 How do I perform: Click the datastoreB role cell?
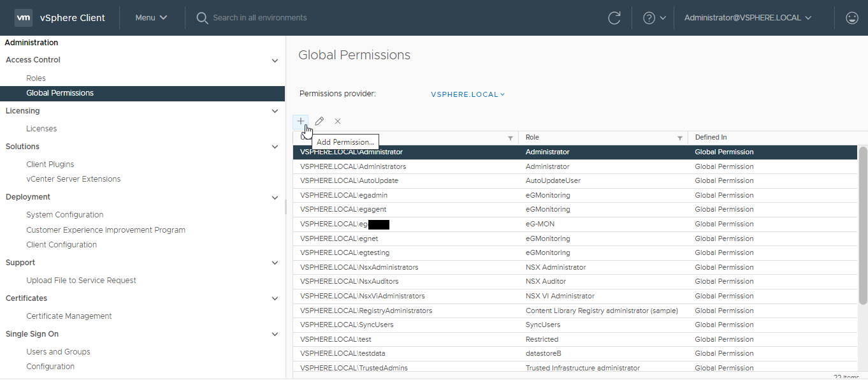544,354
